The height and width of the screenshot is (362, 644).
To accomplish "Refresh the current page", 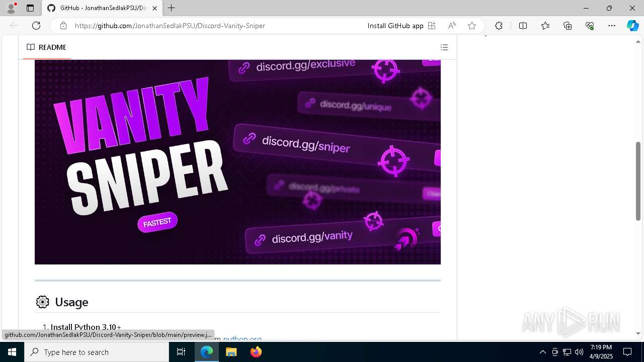I will pyautogui.click(x=36, y=26).
